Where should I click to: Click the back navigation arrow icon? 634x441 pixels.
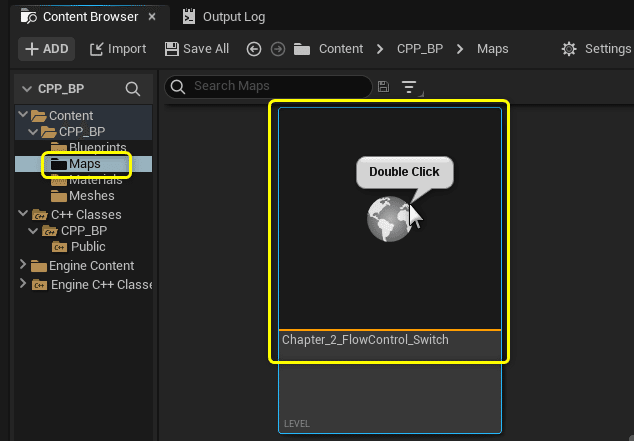(x=254, y=49)
